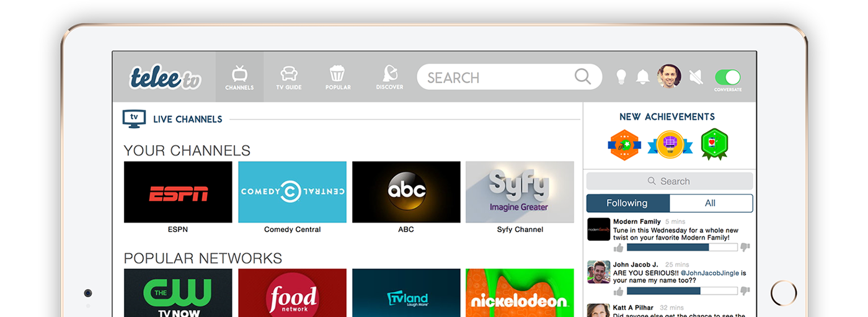The width and height of the screenshot is (868, 317).
Task: Open the teleetv home logo
Action: pos(166,78)
